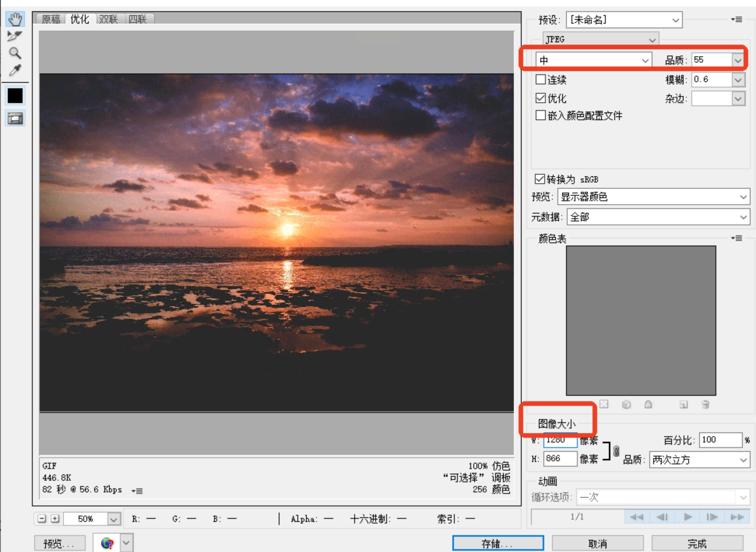Select the Zoom magnifier tool
The height and width of the screenshot is (552, 756).
pos(15,53)
